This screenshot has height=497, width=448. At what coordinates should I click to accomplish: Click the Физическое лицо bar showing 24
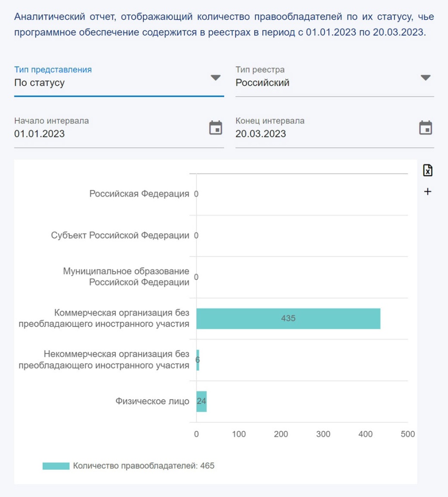coord(201,401)
